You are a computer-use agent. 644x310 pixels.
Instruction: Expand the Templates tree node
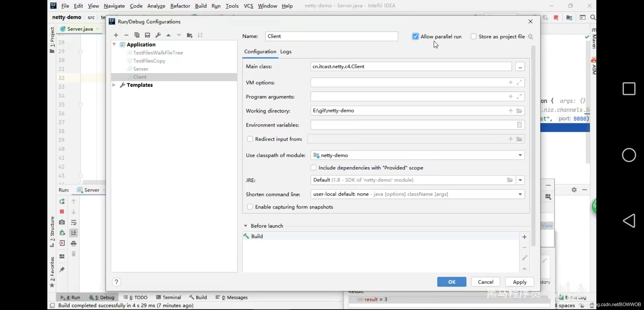click(114, 85)
